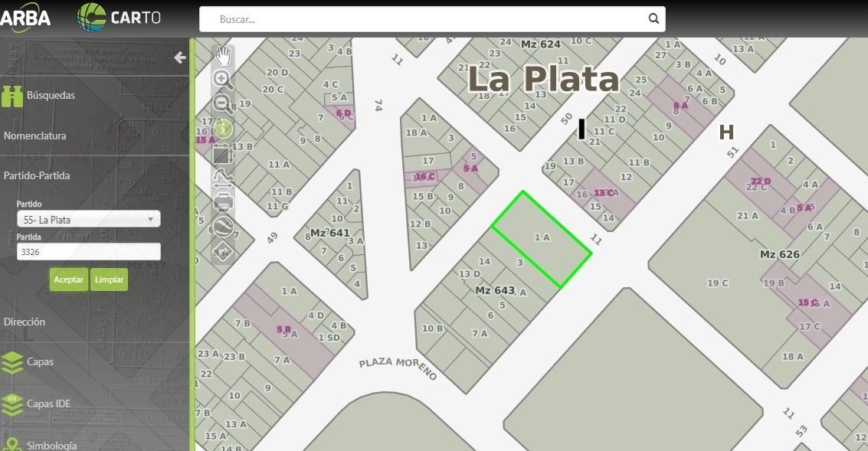
Task: Click the zoom in magnifier tool
Action: [223, 79]
